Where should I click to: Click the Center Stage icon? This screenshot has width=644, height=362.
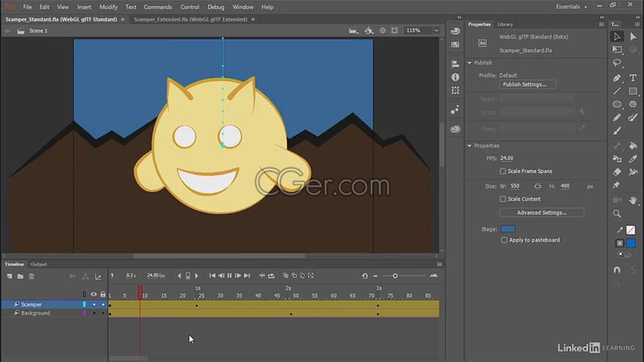pyautogui.click(x=382, y=31)
